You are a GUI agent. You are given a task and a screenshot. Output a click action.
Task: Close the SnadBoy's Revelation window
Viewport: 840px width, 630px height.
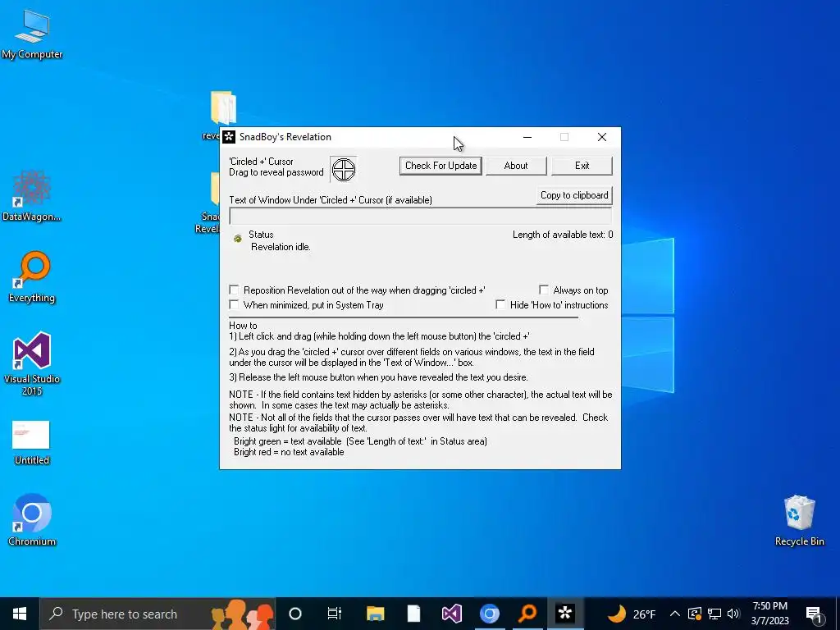[602, 137]
